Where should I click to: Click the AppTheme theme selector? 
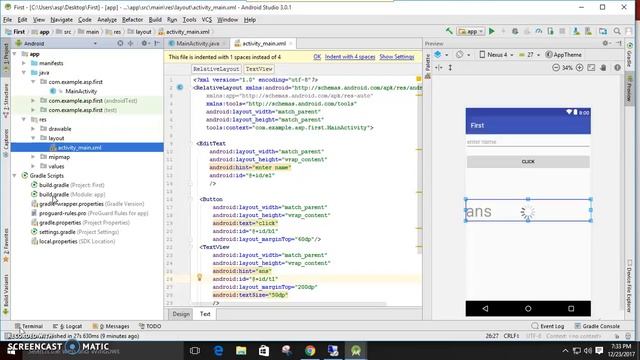click(x=564, y=54)
